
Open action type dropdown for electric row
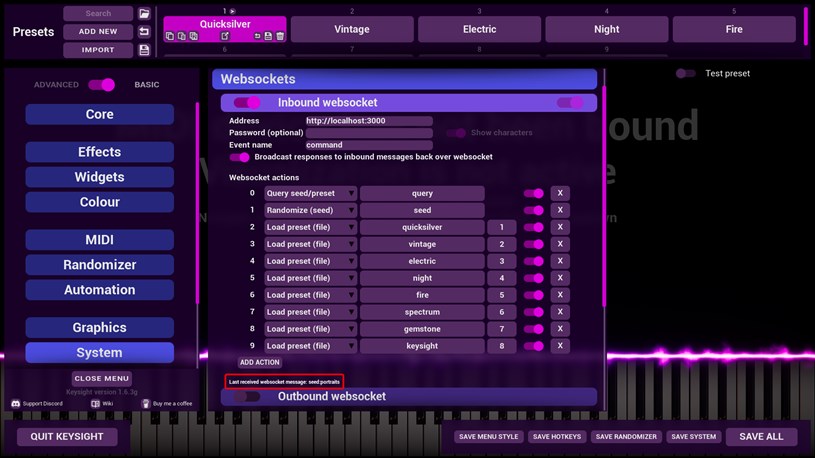[310, 261]
